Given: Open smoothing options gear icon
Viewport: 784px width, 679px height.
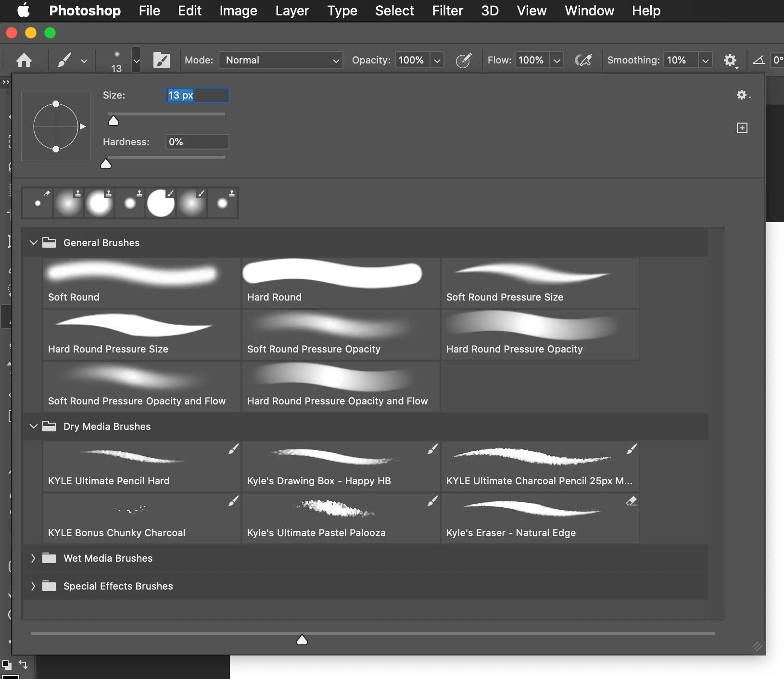Looking at the screenshot, I should coord(731,61).
